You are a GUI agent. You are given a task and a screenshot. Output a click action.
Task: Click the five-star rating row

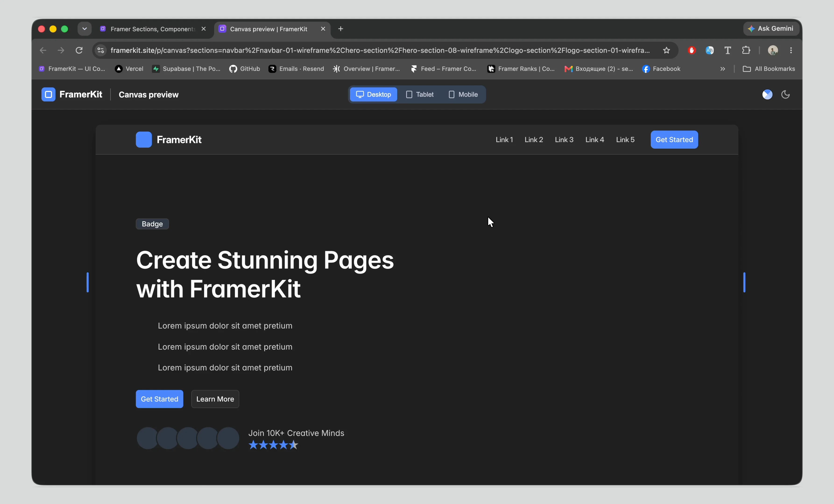click(273, 445)
